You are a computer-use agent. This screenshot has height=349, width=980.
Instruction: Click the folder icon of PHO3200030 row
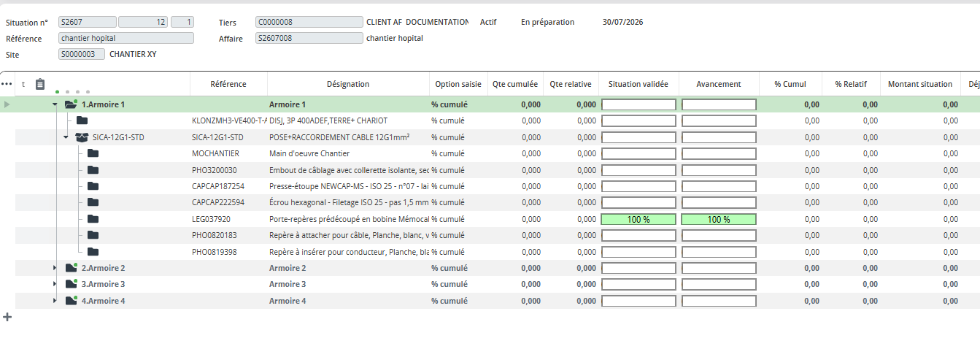[93, 169]
